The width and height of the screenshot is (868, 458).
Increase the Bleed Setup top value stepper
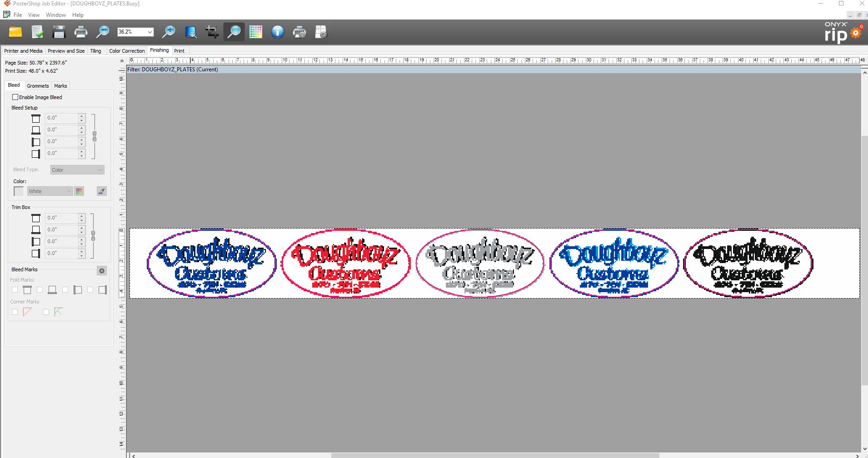tap(82, 116)
